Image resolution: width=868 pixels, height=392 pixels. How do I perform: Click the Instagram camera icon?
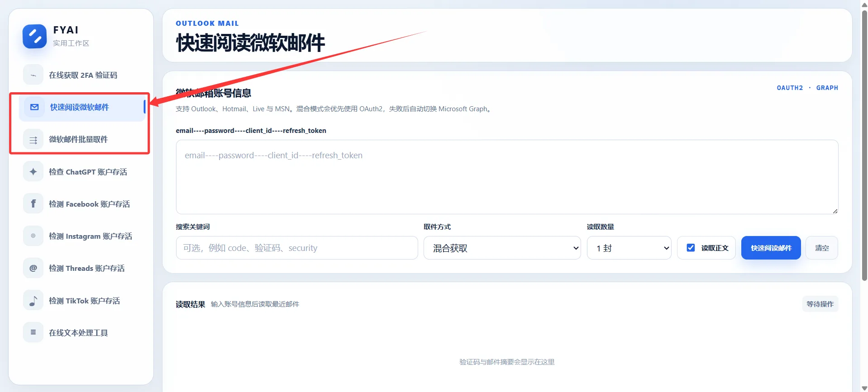[33, 236]
